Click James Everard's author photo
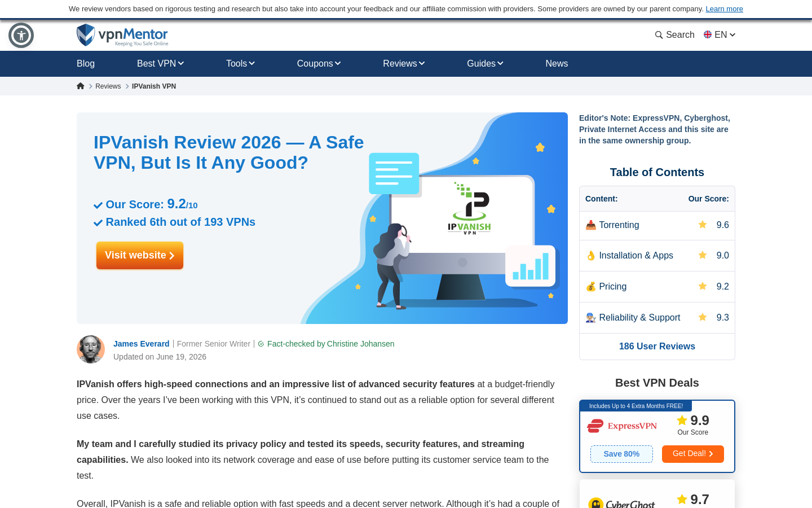The image size is (812, 508). (91, 349)
